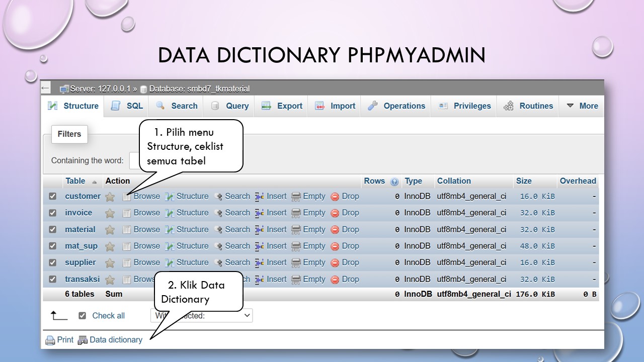Open the Import tab

[x=335, y=106]
